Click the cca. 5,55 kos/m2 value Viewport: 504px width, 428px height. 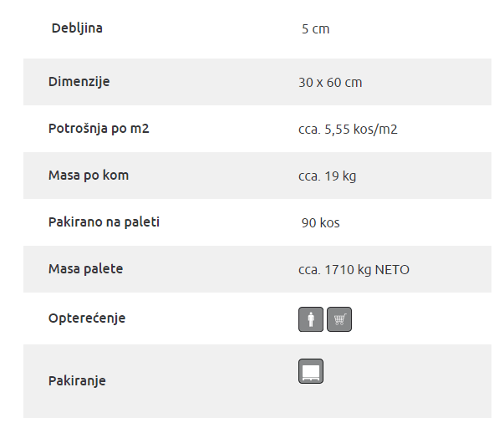tap(348, 130)
